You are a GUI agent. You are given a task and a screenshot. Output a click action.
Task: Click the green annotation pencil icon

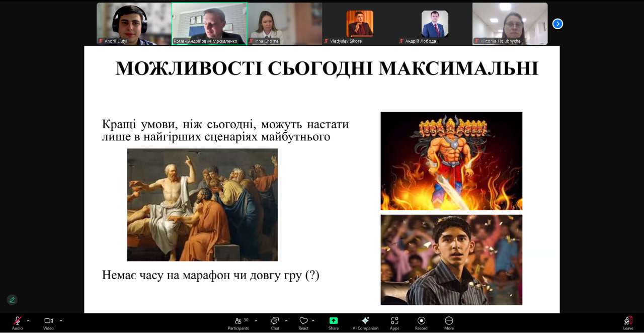[12, 300]
